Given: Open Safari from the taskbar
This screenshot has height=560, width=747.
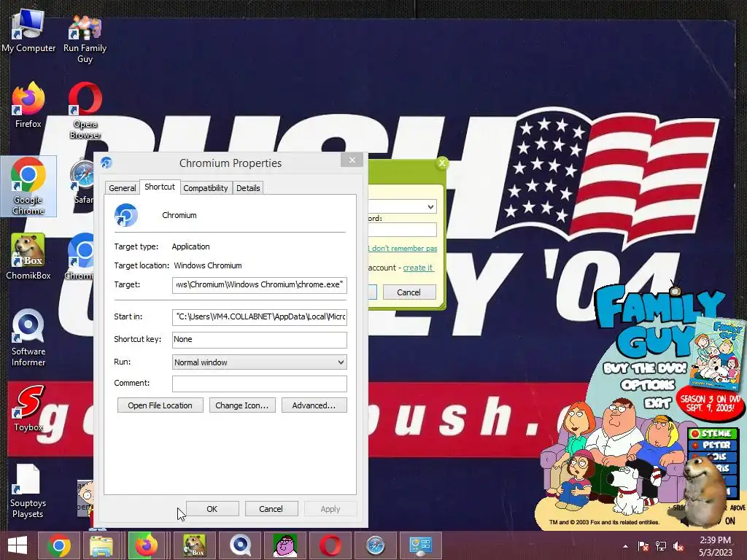Looking at the screenshot, I should click(x=376, y=545).
